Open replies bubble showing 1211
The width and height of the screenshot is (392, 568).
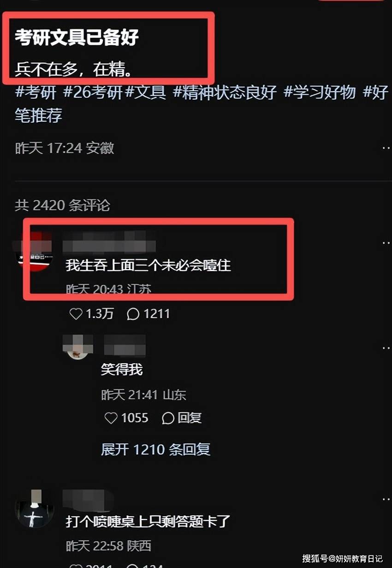[133, 314]
